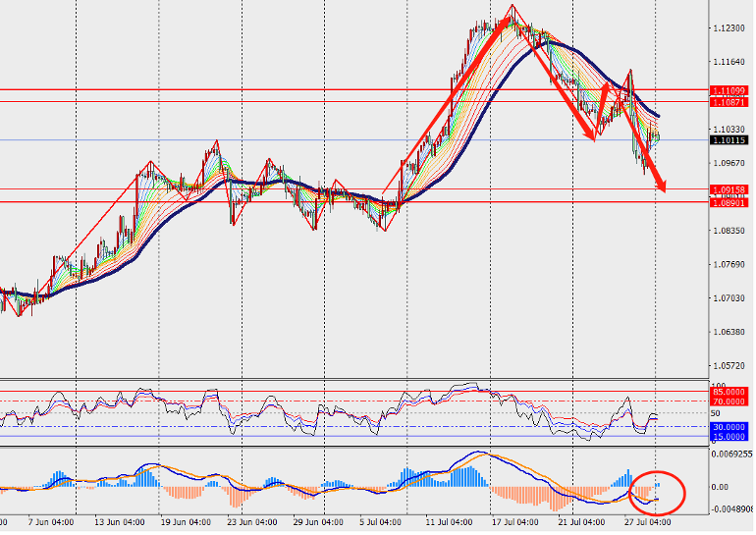Click the 13 Jun 04:00 date label
Viewport: 756px width, 535px height.
[x=119, y=522]
